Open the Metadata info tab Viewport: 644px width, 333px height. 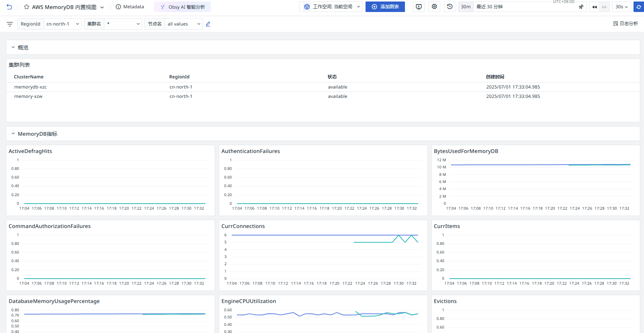(130, 7)
